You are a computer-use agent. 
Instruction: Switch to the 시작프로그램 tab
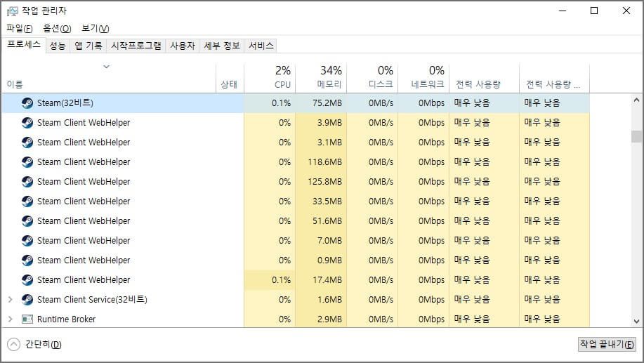point(136,46)
